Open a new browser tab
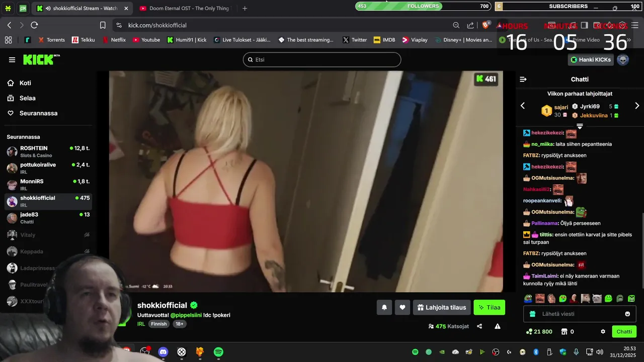The height and width of the screenshot is (362, 644). click(x=245, y=9)
